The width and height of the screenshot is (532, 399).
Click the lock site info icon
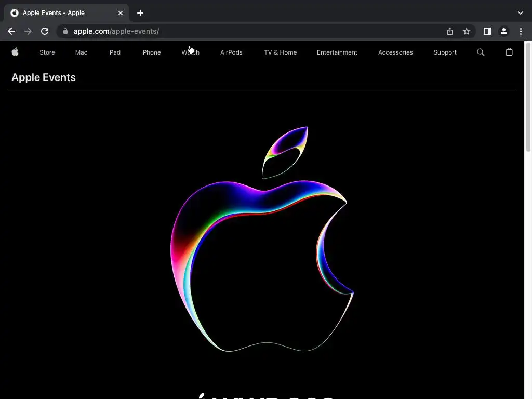coord(65,31)
